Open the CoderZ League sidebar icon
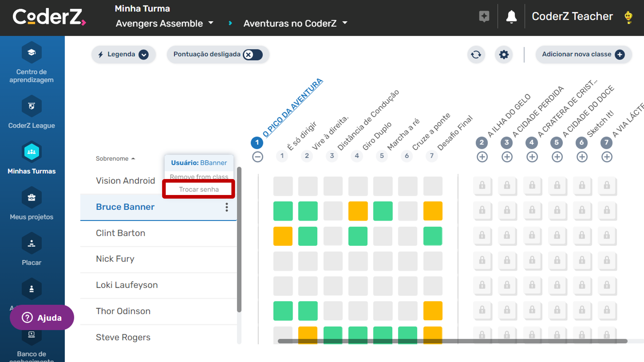 31,106
